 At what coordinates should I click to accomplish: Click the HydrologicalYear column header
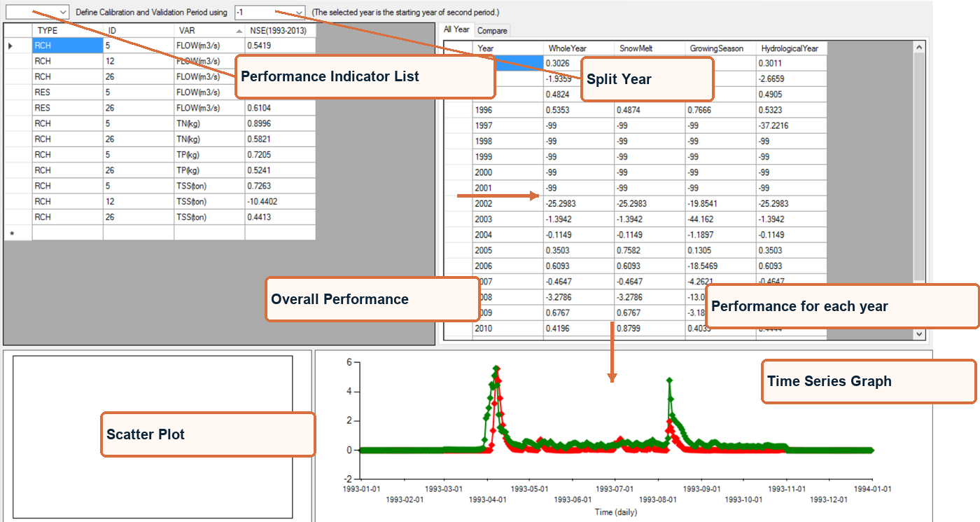pyautogui.click(x=791, y=48)
